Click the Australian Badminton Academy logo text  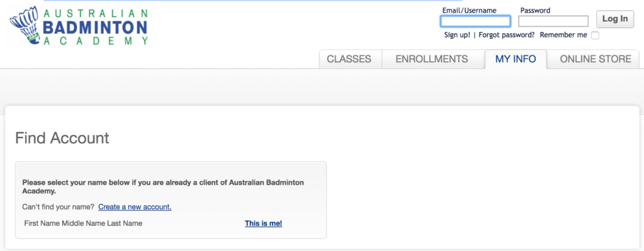click(x=96, y=27)
